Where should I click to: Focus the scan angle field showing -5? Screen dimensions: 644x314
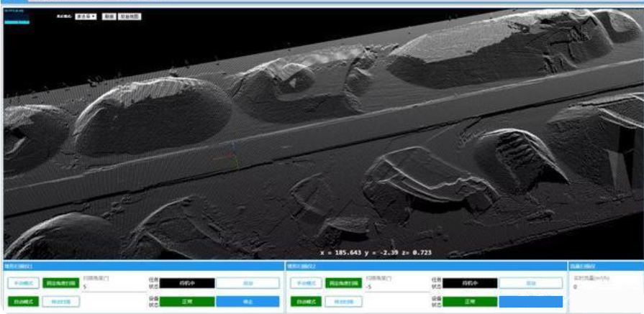(x=392, y=287)
